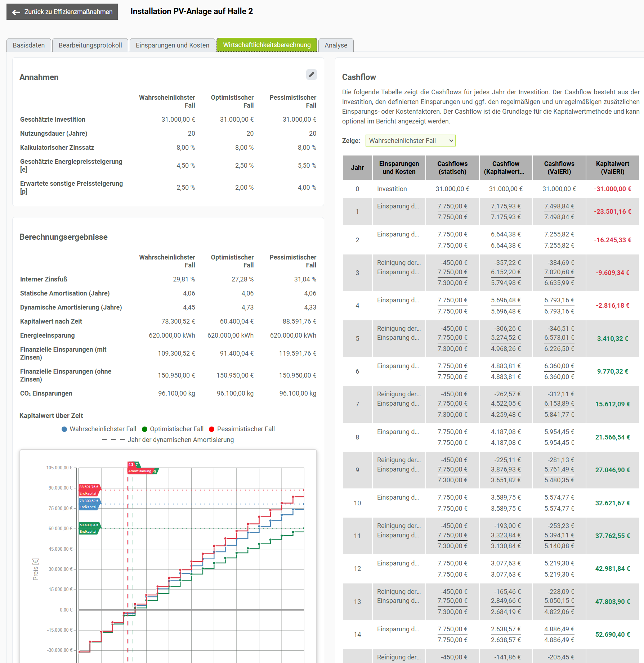Click Kapitalwert (ValERI) column header
The width and height of the screenshot is (644, 663).
coord(612,168)
